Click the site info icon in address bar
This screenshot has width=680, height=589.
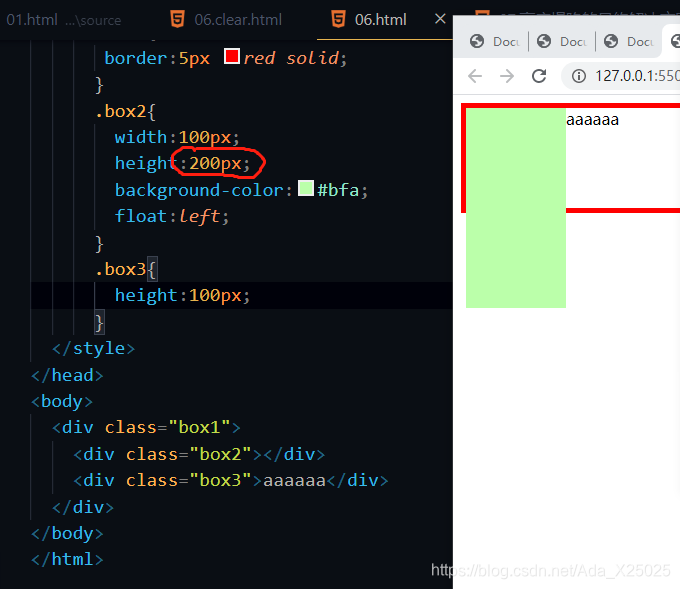(579, 76)
